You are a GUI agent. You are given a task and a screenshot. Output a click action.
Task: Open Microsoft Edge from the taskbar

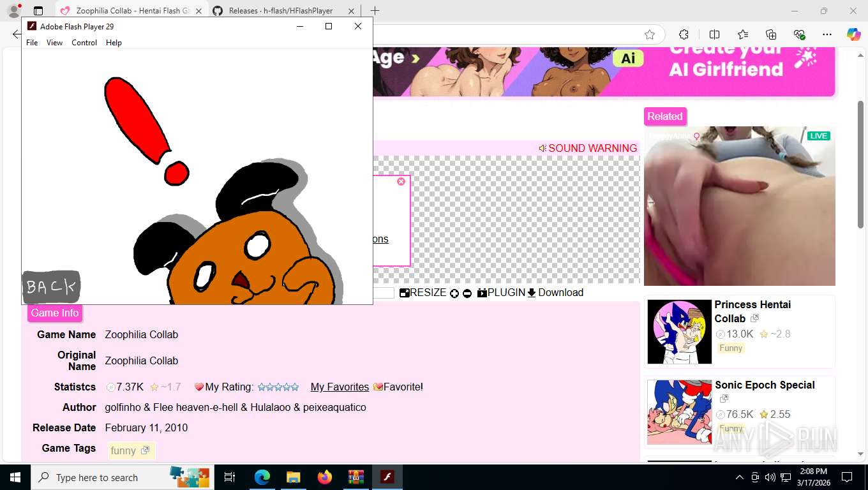(262, 477)
